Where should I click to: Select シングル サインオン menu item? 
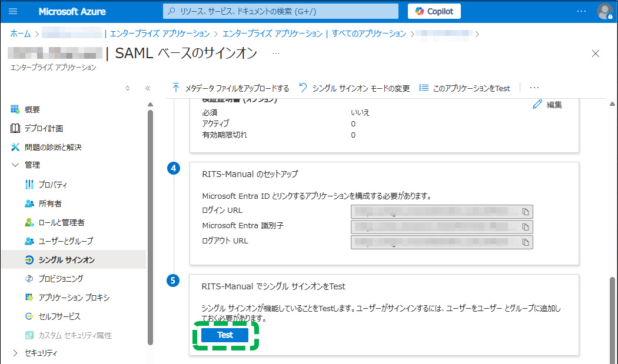click(x=74, y=259)
